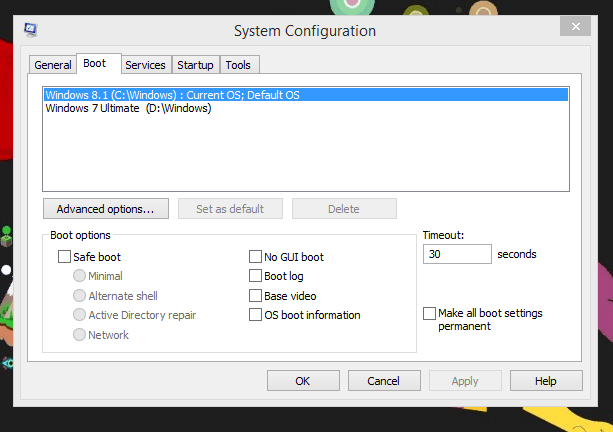The image size is (613, 432).
Task: Open the Services tab
Action: click(145, 65)
